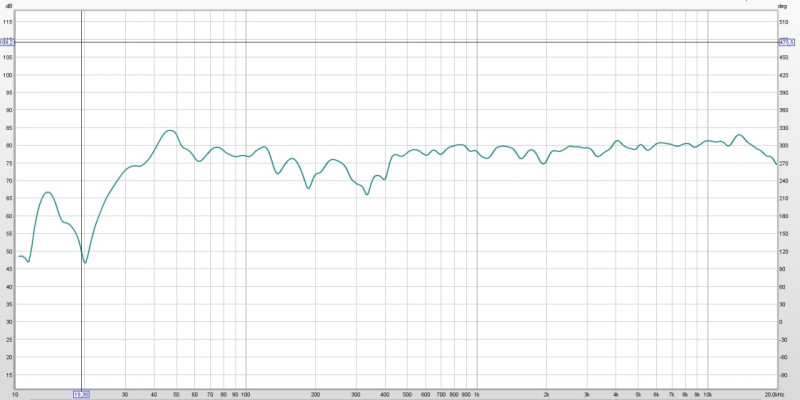Image resolution: width=800 pixels, height=400 pixels.
Task: Click the '-90' label on deg axis
Action: 782,374
